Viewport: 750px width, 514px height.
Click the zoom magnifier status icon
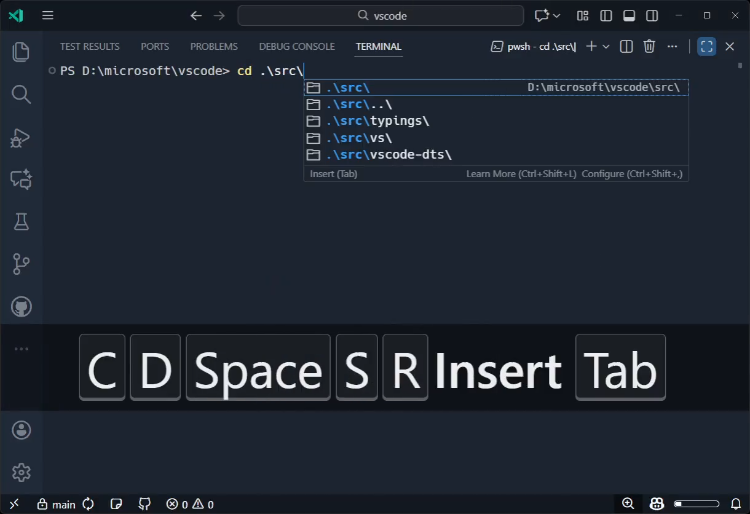(628, 503)
